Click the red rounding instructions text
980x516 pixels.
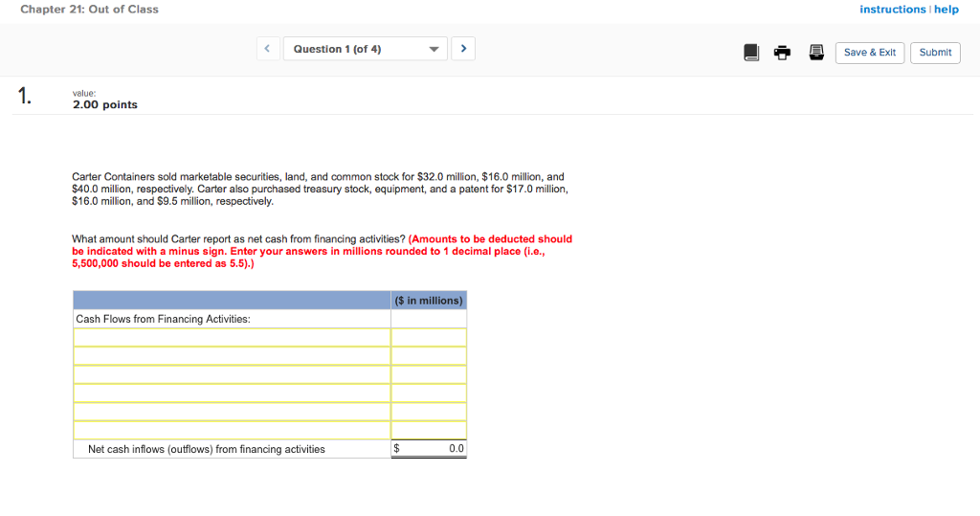pos(322,252)
